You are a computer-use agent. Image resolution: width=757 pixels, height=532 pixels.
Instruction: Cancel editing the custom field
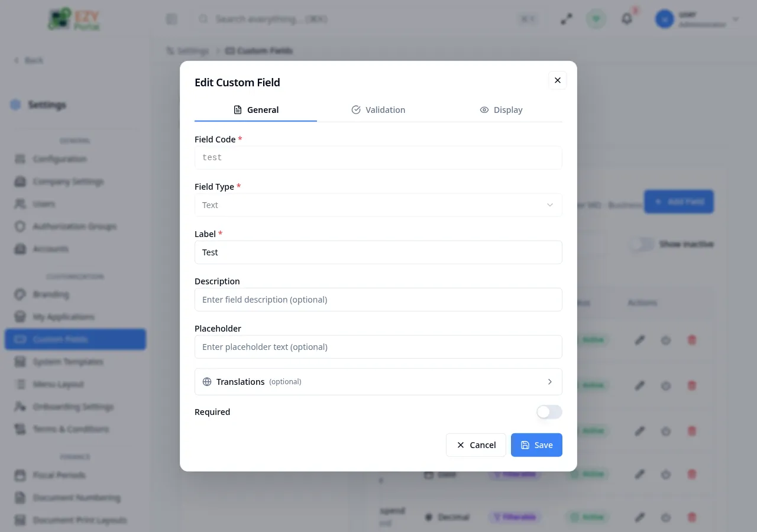click(476, 445)
